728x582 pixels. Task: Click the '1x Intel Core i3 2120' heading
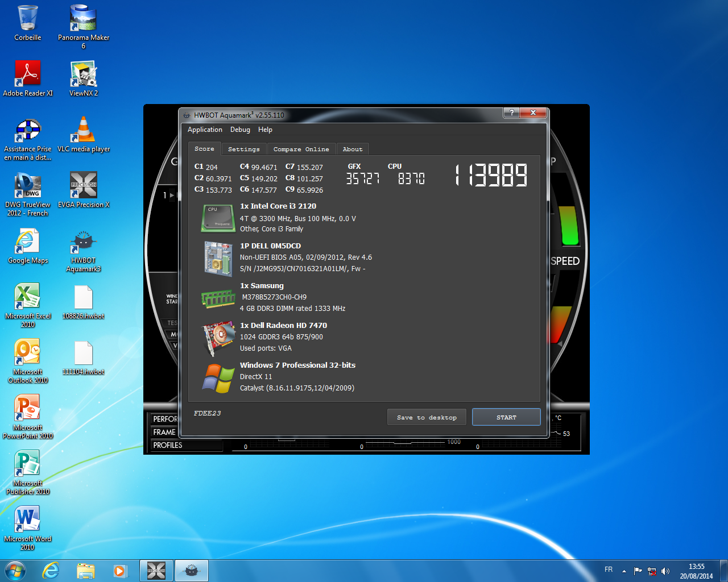coord(278,206)
